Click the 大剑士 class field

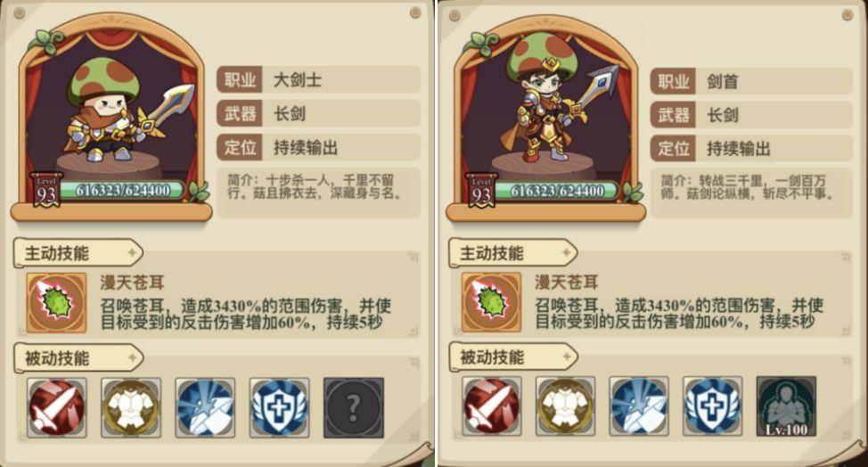[318, 80]
